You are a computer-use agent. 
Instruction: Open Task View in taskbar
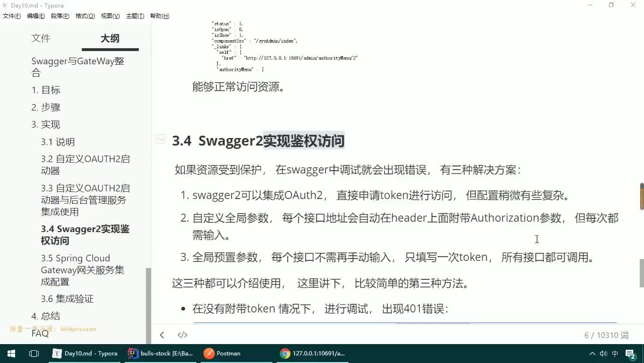[x=34, y=354]
